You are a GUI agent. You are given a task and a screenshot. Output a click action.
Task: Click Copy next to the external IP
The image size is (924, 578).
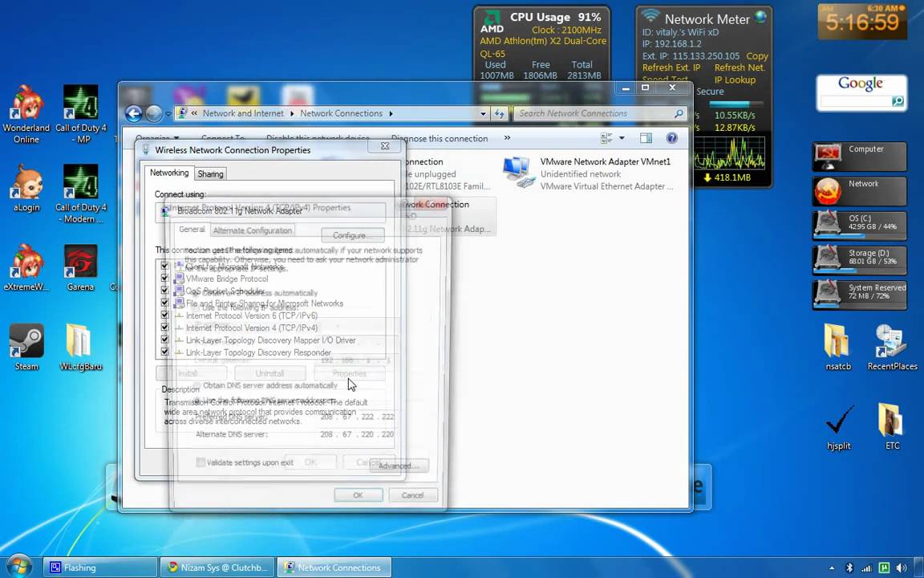[x=757, y=56]
